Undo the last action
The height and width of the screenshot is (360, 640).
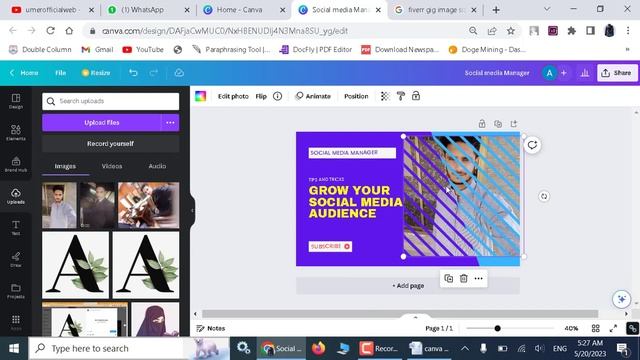133,73
